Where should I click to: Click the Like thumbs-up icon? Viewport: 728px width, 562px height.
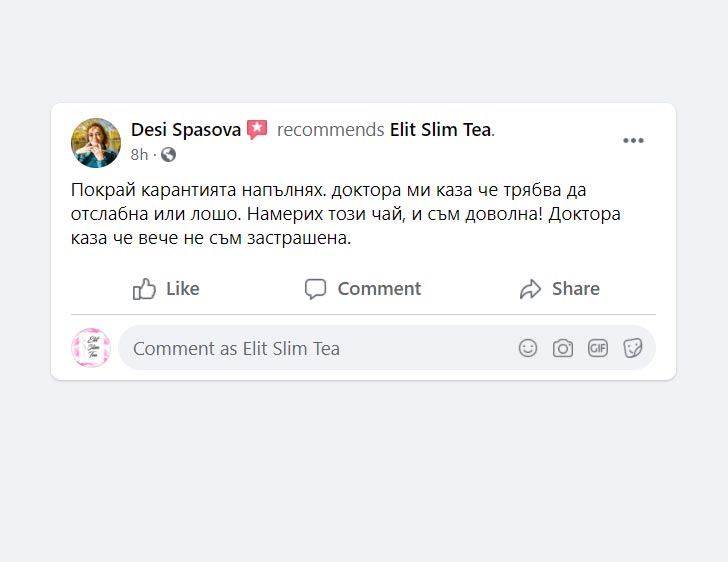coord(145,289)
